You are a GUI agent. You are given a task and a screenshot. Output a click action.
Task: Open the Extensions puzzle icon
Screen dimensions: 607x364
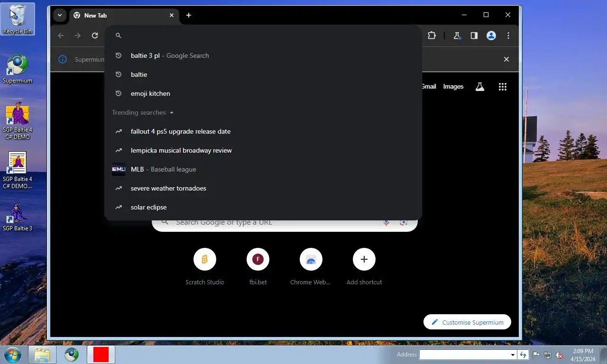pos(432,36)
